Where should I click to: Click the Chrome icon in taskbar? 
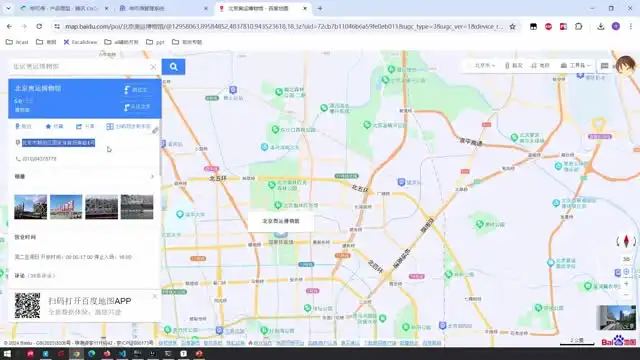(x=76, y=353)
